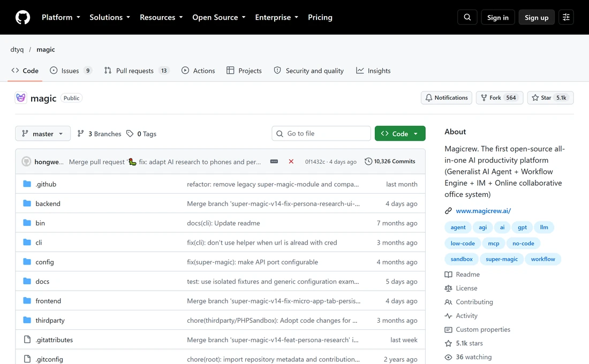Click the backend folder icon
The width and height of the screenshot is (589, 364).
pyautogui.click(x=27, y=203)
